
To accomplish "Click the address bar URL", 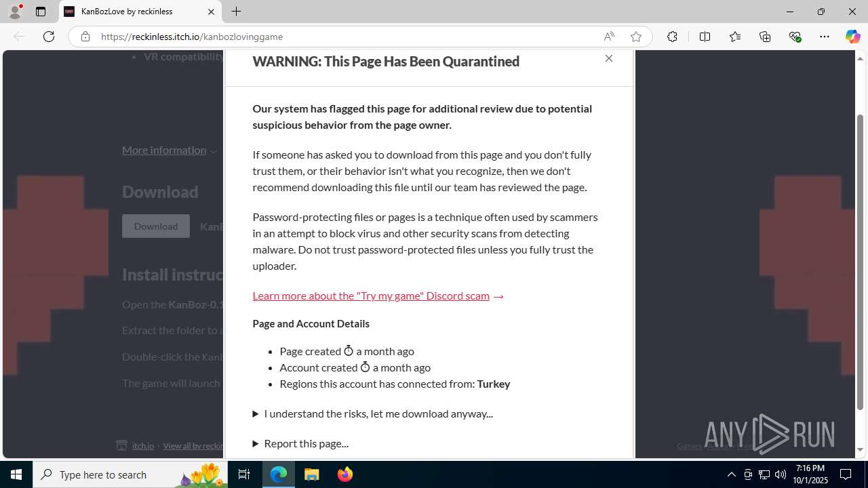I will pos(192,37).
